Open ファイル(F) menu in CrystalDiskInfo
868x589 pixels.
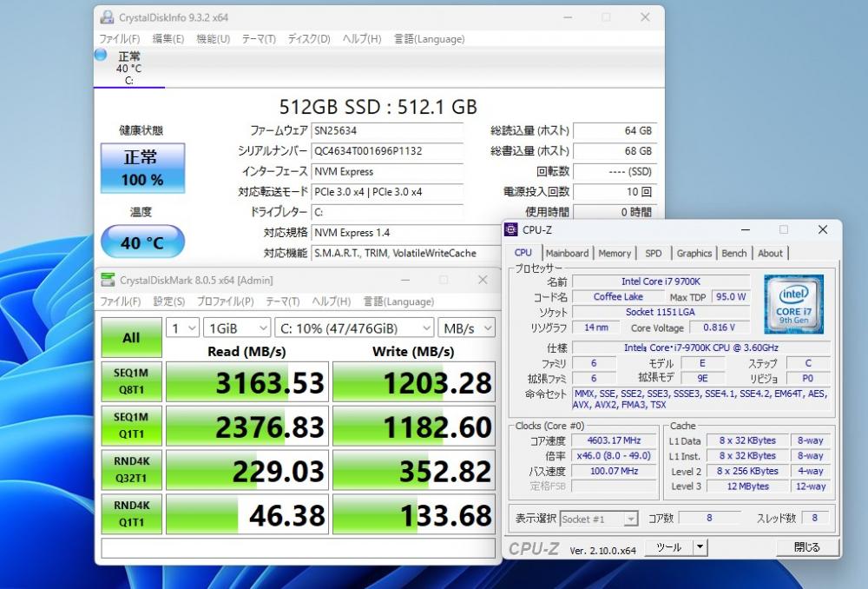coord(119,39)
